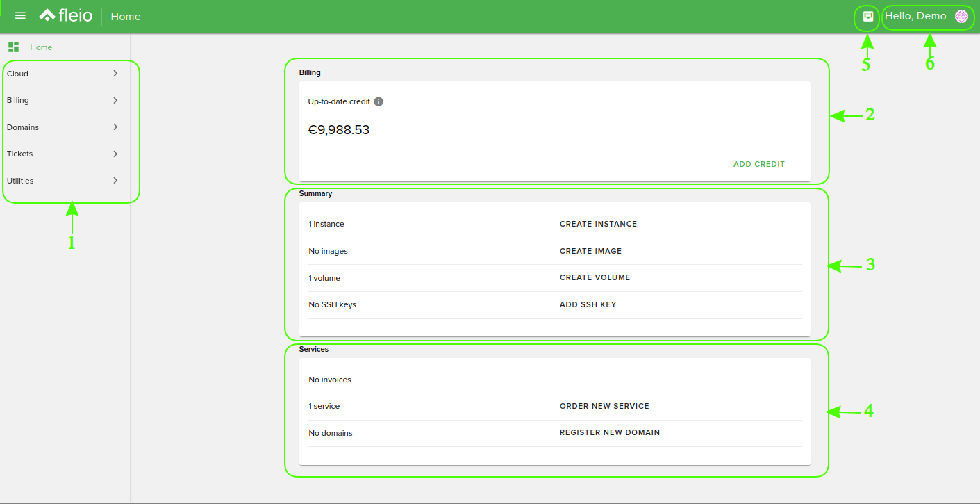The image size is (980, 504).
Task: Click ADD CREDIT
Action: pos(758,164)
